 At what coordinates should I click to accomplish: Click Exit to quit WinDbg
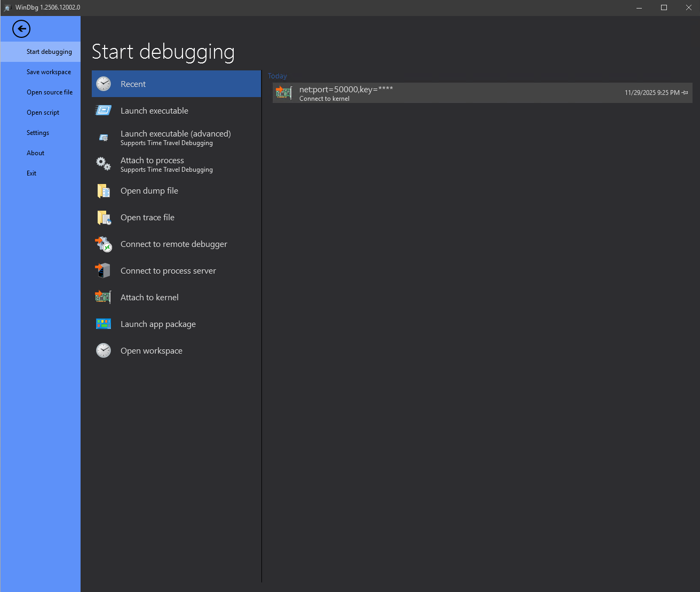pyautogui.click(x=31, y=173)
